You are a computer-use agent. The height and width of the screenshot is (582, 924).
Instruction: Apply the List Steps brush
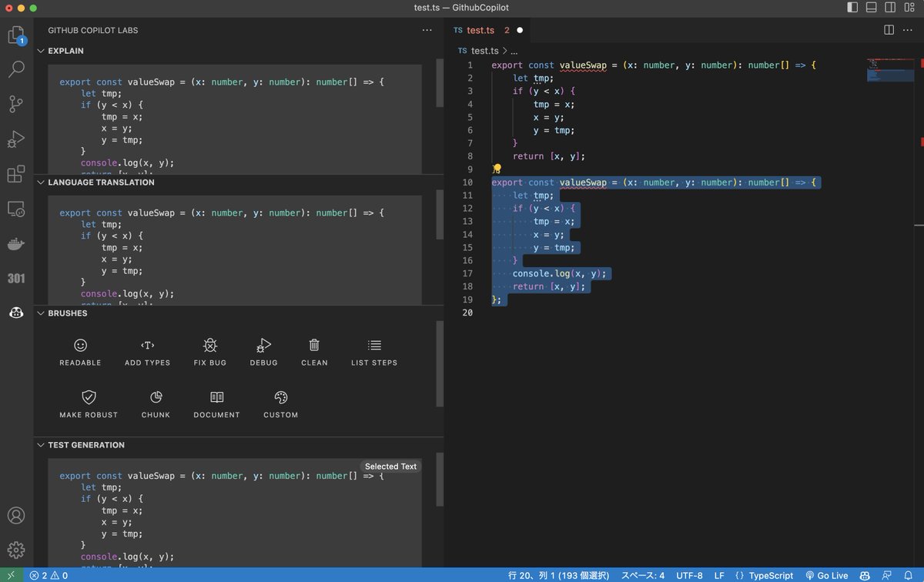[374, 353]
